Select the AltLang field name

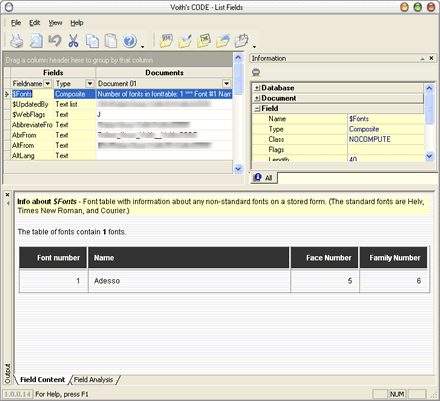coord(23,156)
